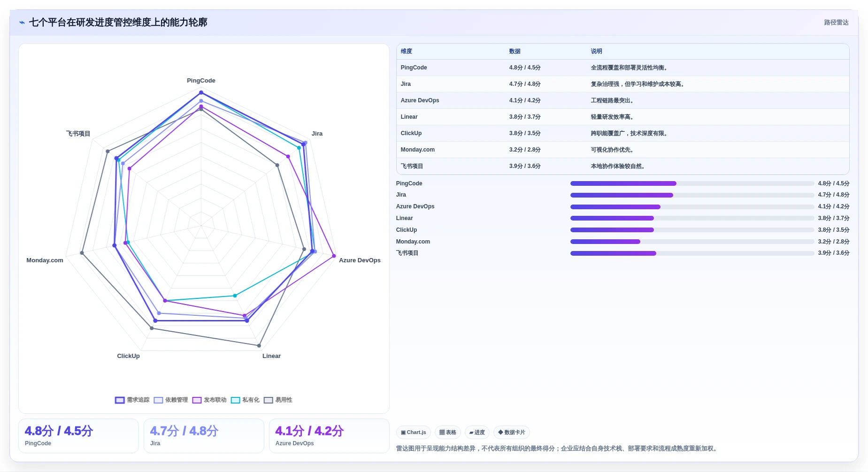Click the Monday.com progress bar

click(692, 242)
